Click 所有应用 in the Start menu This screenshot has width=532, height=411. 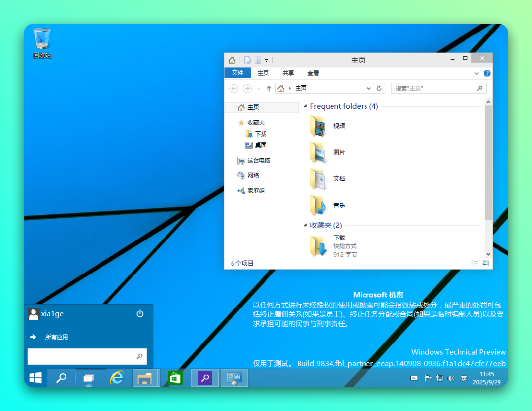coord(57,337)
